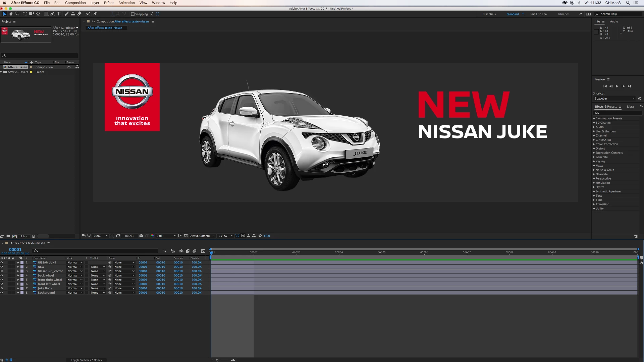Switch to the Audio panel tab
Viewport: 644px width, 362px height.
[x=614, y=21]
